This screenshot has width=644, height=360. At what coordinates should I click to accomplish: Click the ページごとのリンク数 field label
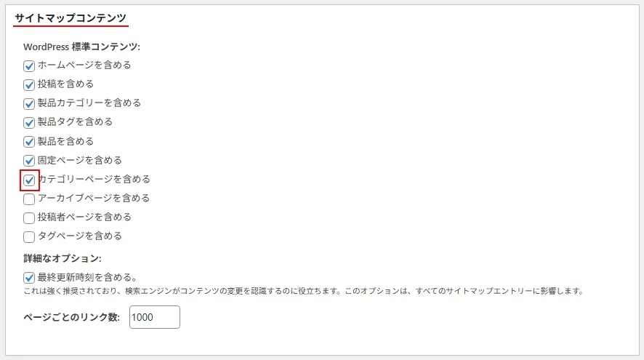(71, 317)
